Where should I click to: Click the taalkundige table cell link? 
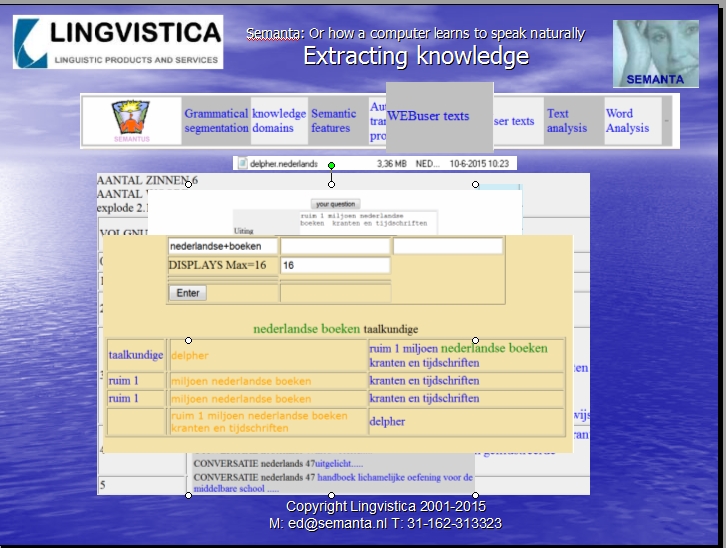tap(136, 355)
